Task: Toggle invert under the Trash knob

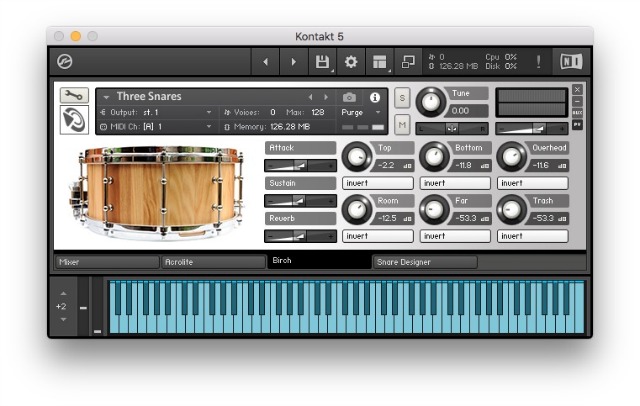Action: pos(532,236)
